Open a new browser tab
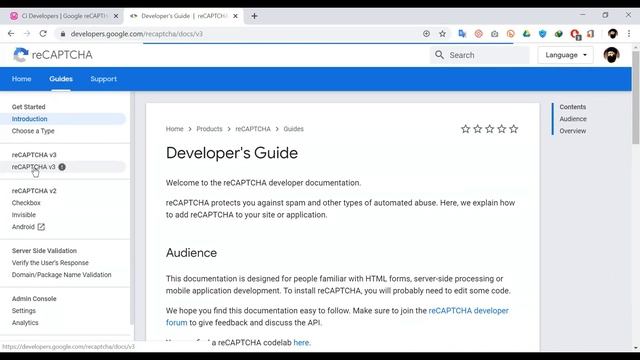This screenshot has width=640, height=360. click(x=254, y=16)
